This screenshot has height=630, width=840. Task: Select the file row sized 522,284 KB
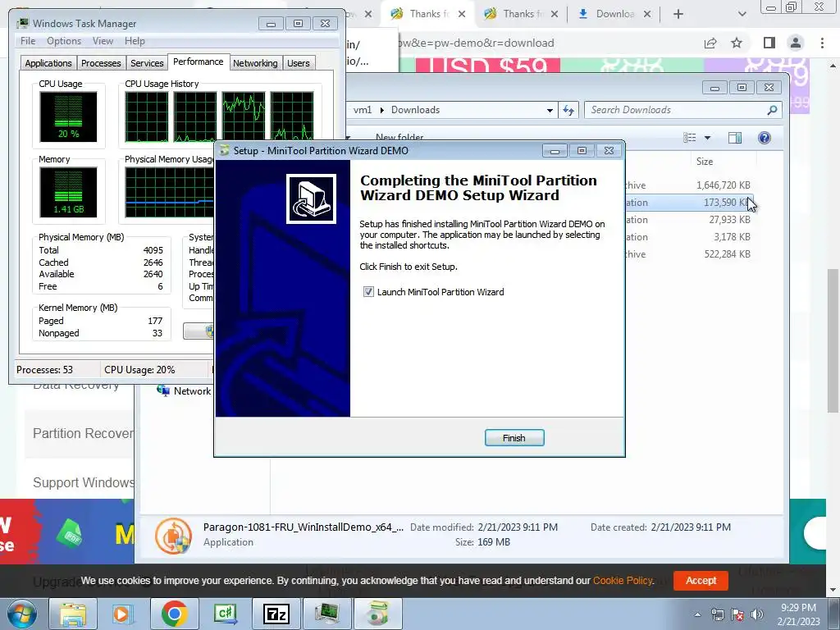pyautogui.click(x=688, y=254)
